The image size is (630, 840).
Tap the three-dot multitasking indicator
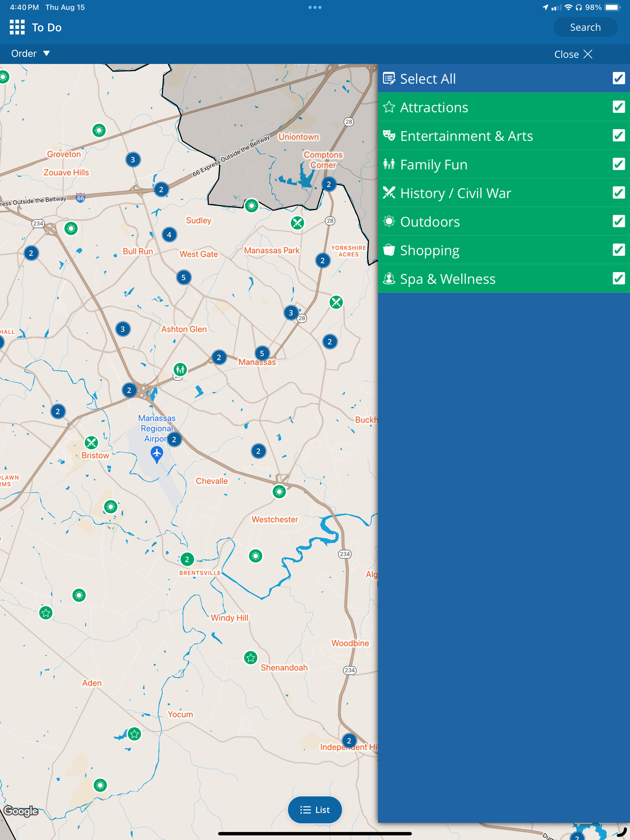[x=315, y=7]
